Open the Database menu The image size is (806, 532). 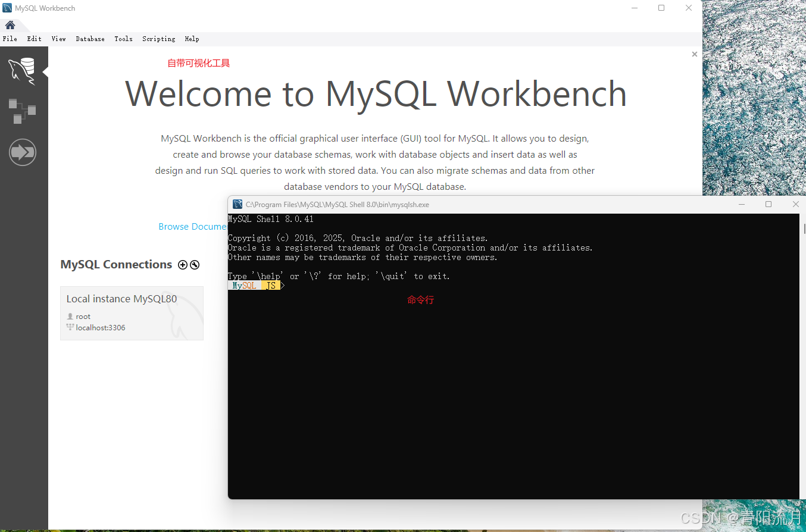pos(90,39)
